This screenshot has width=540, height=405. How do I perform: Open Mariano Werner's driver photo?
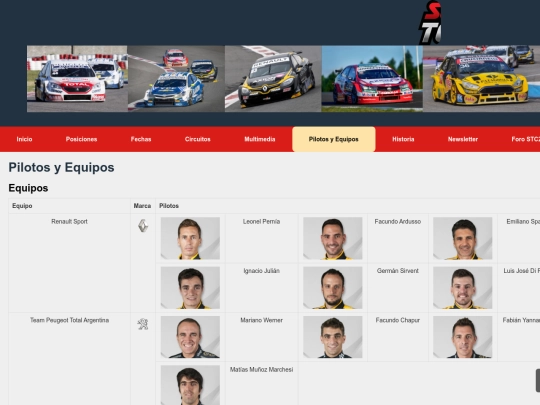(190, 337)
